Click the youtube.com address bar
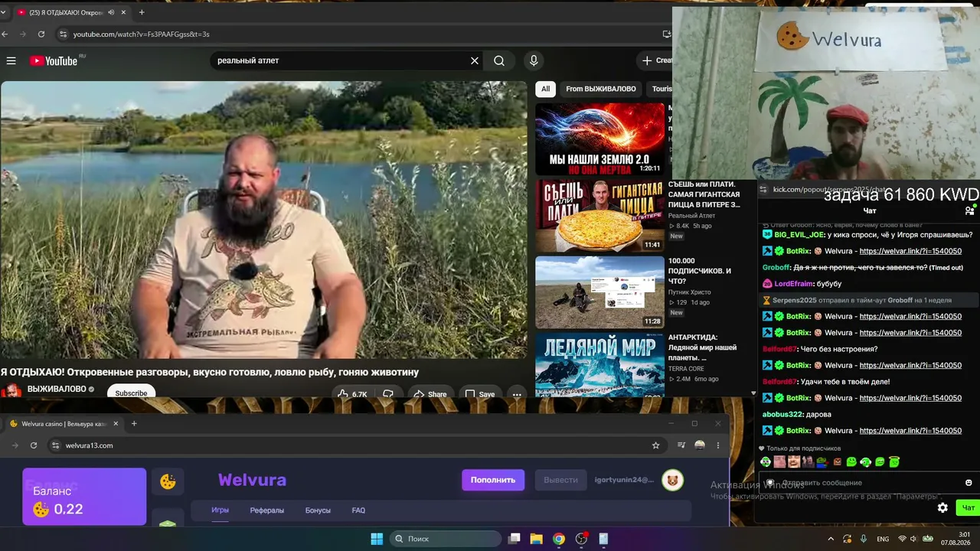The height and width of the screenshot is (551, 980). tap(360, 34)
